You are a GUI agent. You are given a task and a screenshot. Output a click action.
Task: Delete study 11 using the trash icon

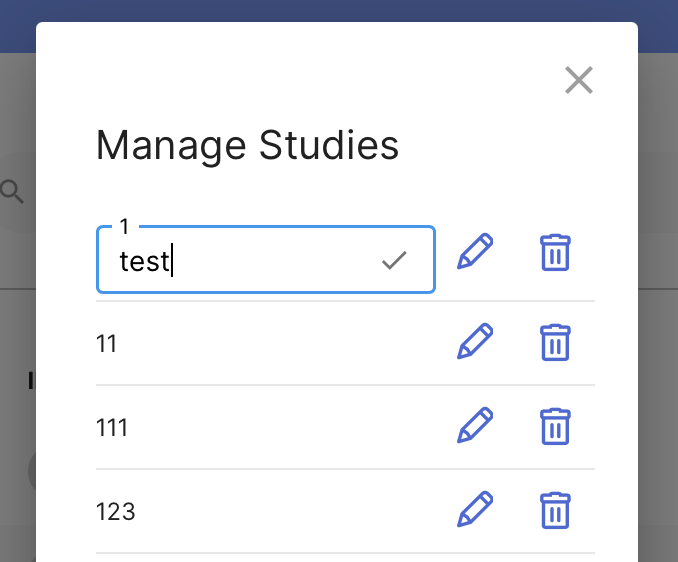[555, 342]
